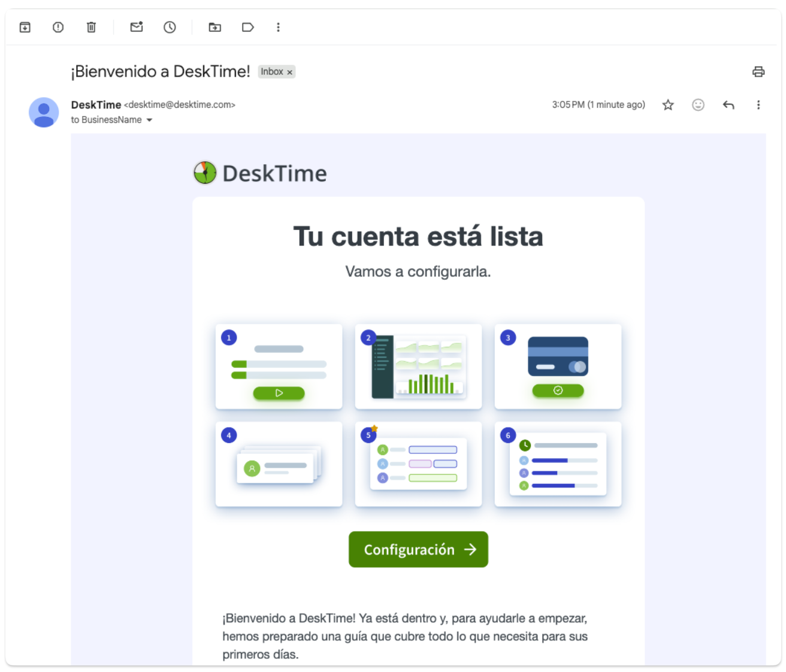The image size is (786, 672).
Task: Click the sender avatar icon
Action: 44,113
